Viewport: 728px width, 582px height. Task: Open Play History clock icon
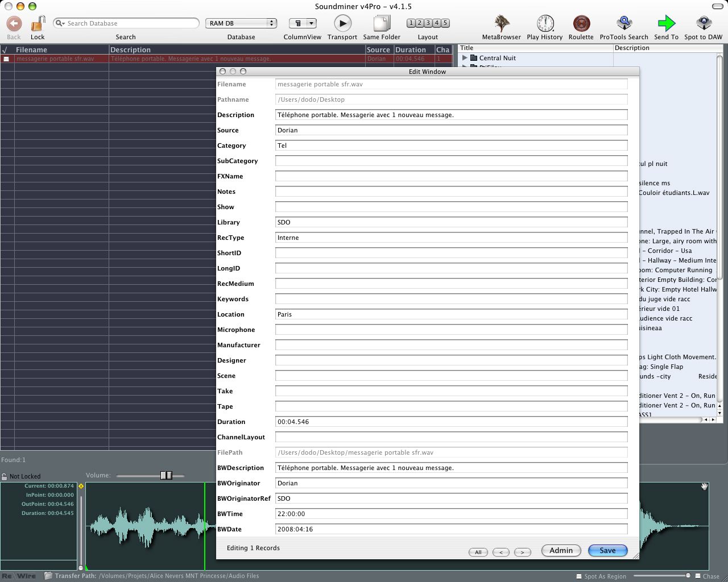545,23
